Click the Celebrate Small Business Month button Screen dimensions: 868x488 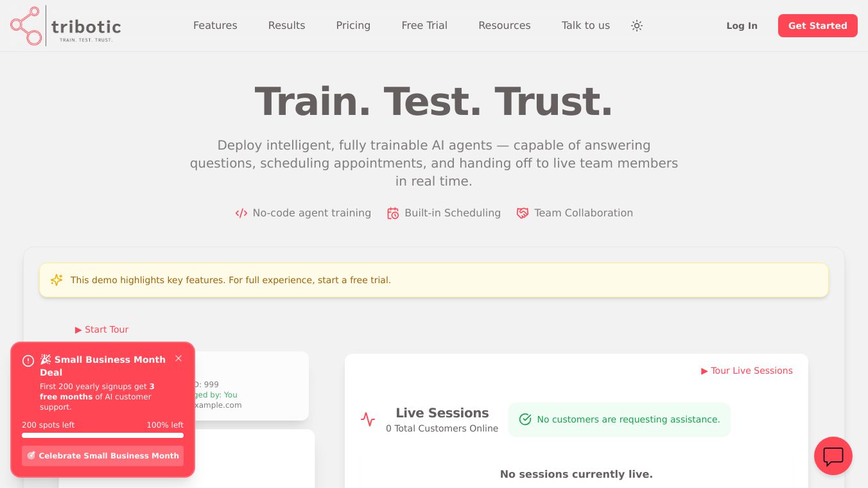[x=103, y=456]
